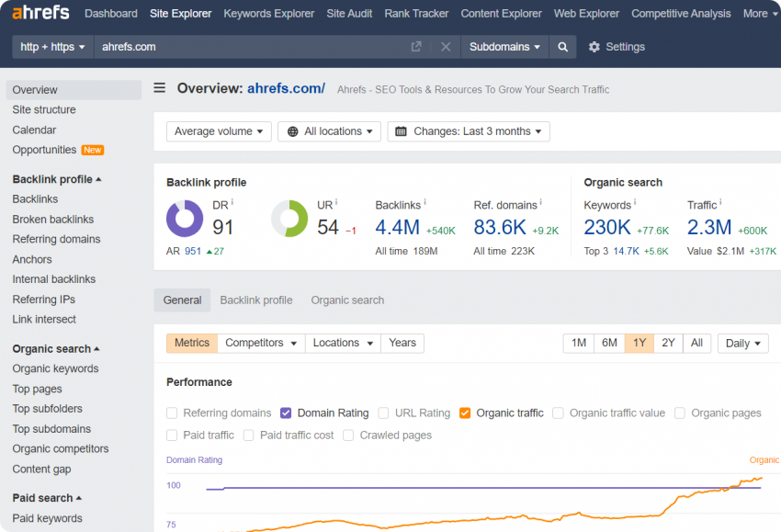Open the Daily interval dropdown

pos(742,344)
